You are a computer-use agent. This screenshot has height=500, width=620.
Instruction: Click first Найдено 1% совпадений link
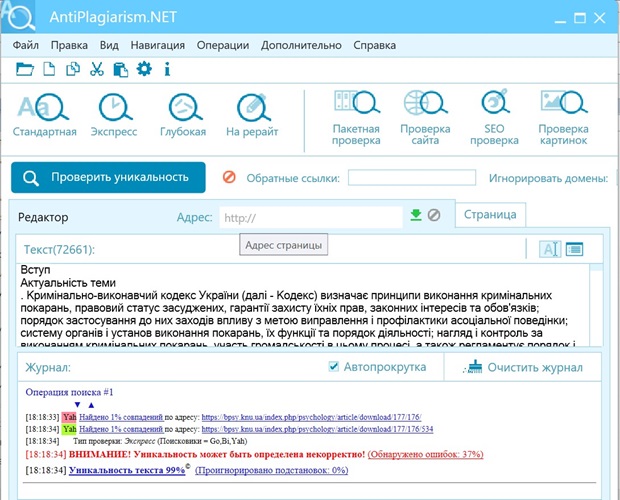click(121, 417)
